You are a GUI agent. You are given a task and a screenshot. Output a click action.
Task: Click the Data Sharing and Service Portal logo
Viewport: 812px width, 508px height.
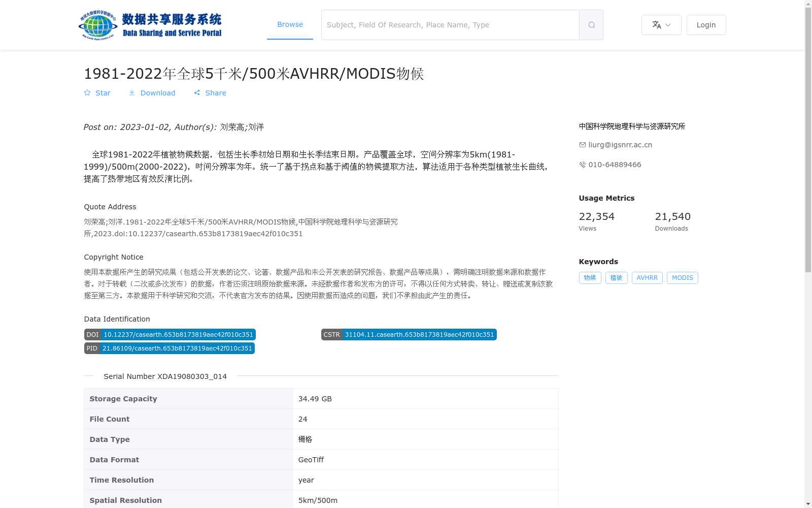click(x=150, y=25)
